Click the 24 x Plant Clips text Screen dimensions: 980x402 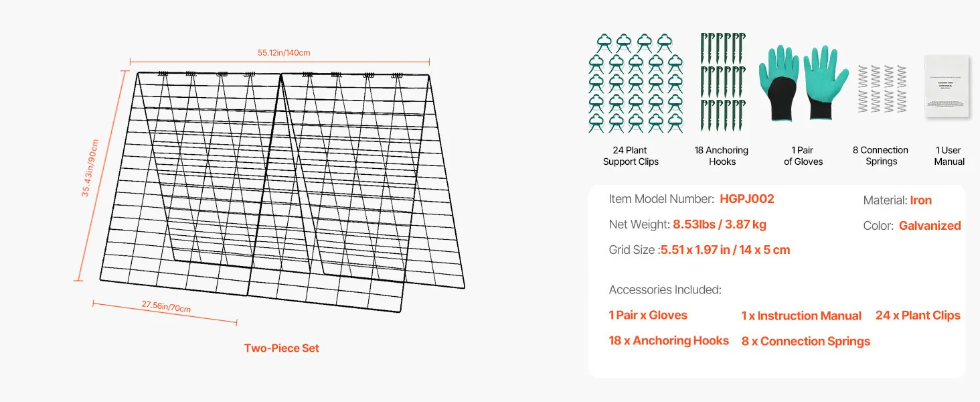click(918, 315)
